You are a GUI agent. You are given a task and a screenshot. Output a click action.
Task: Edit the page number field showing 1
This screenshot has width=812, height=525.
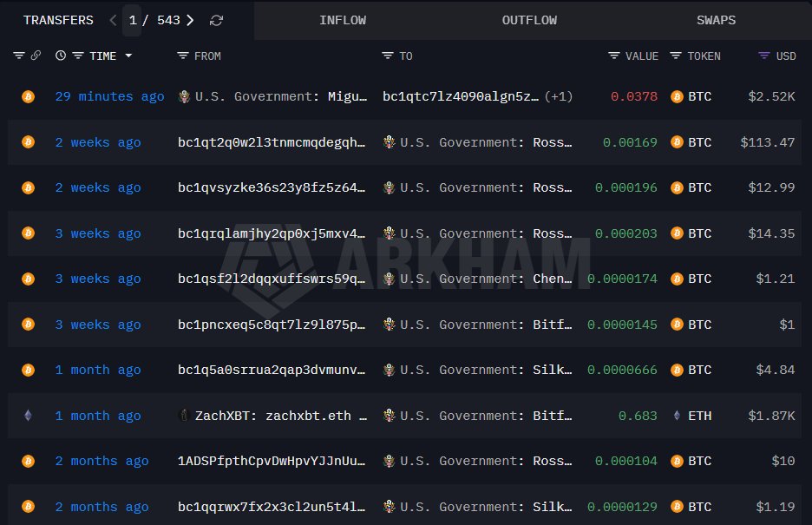pyautogui.click(x=133, y=20)
